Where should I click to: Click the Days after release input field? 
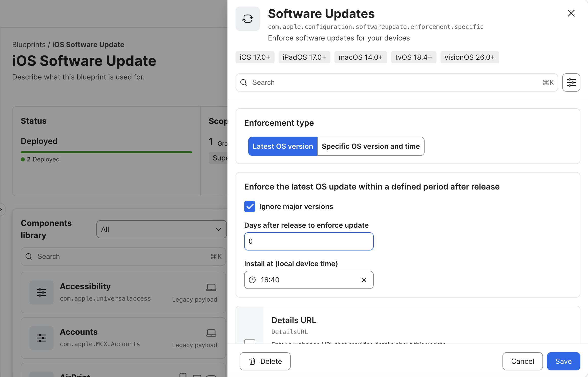coord(309,241)
